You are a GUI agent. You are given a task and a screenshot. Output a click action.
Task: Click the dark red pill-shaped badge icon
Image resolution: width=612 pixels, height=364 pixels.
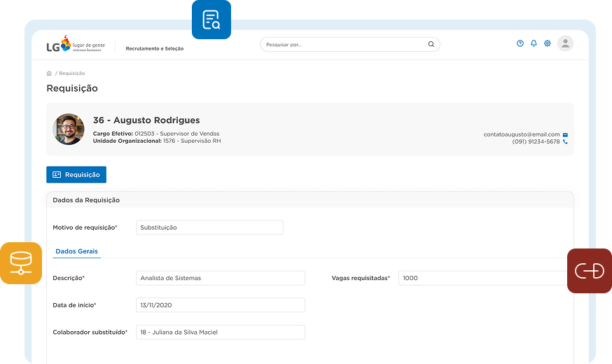coord(589,270)
